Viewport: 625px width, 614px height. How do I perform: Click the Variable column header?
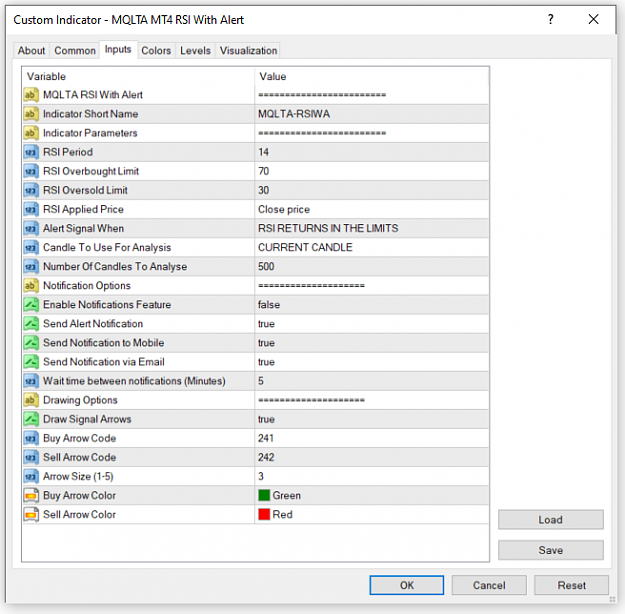coord(138,77)
